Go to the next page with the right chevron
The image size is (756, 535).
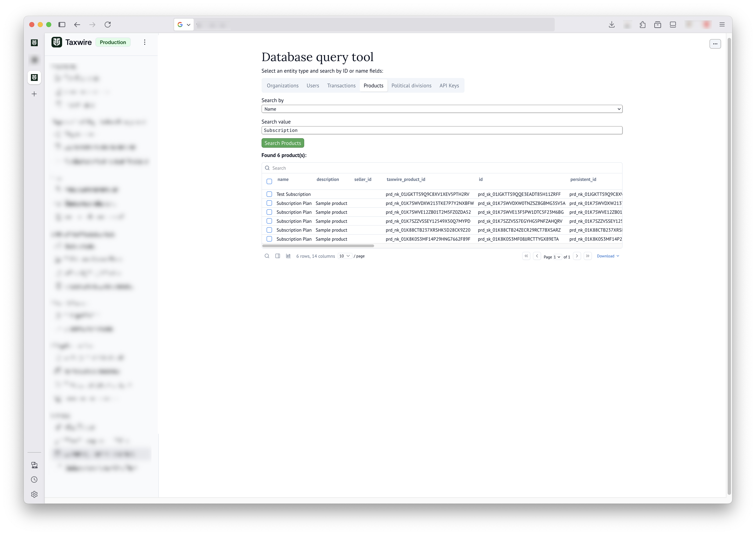pyautogui.click(x=577, y=256)
